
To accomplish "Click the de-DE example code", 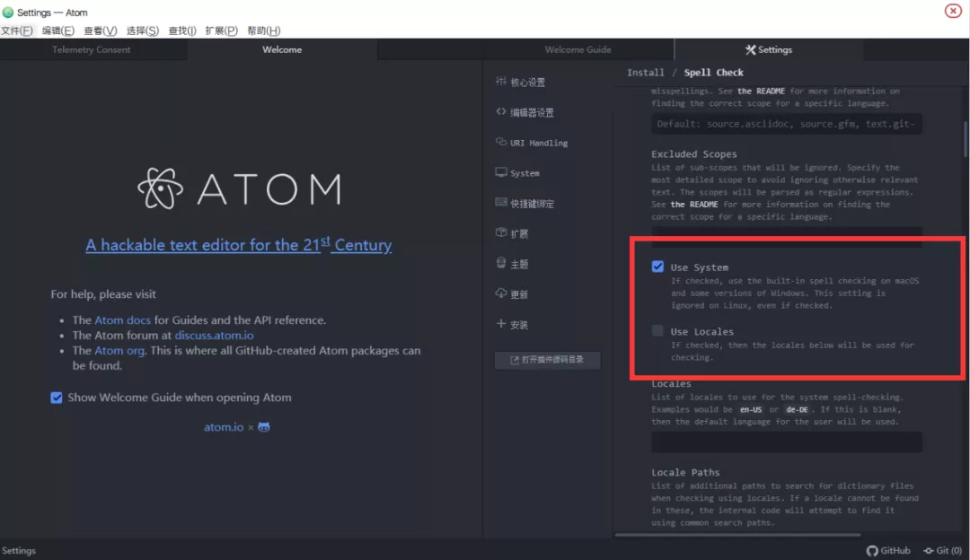I will point(797,409).
